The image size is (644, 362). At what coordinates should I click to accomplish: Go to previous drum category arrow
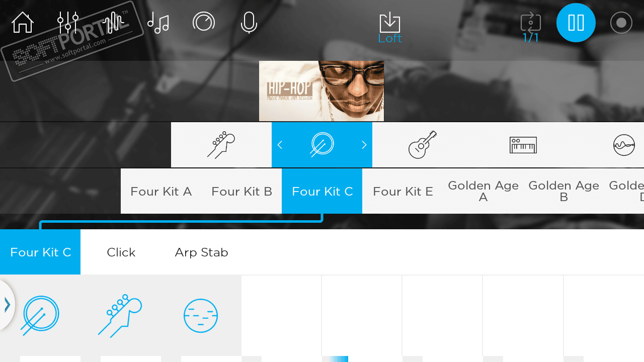click(280, 145)
